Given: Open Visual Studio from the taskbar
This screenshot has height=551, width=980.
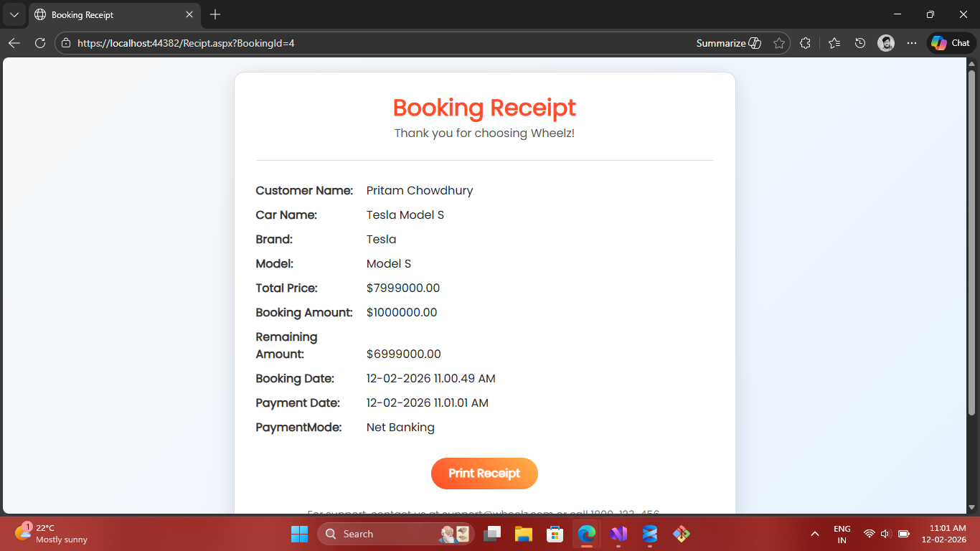Looking at the screenshot, I should [x=618, y=534].
